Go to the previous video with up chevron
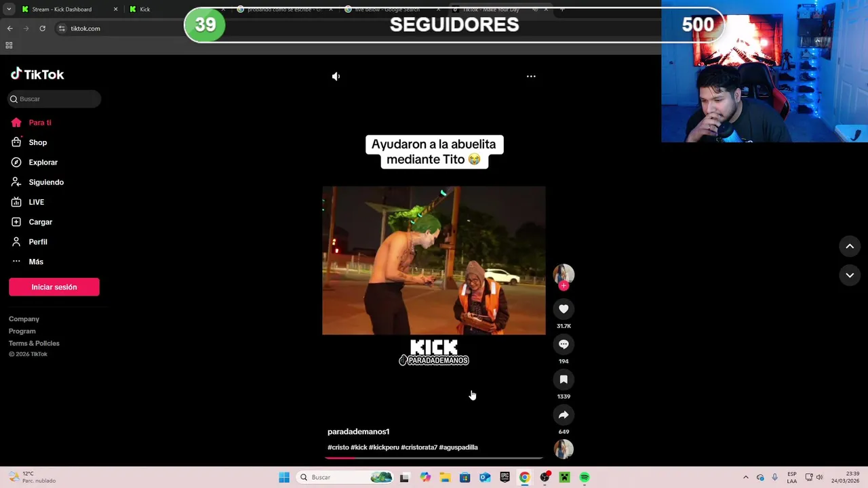868x488 pixels. (850, 247)
